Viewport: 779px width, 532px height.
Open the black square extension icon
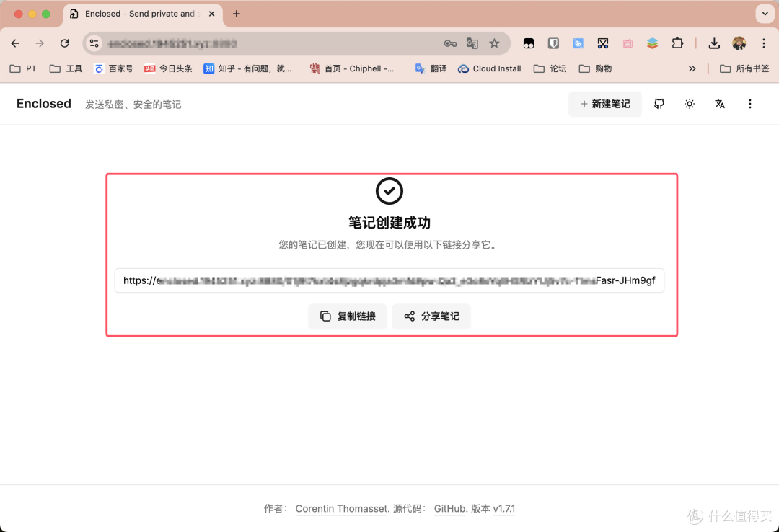[x=529, y=44]
